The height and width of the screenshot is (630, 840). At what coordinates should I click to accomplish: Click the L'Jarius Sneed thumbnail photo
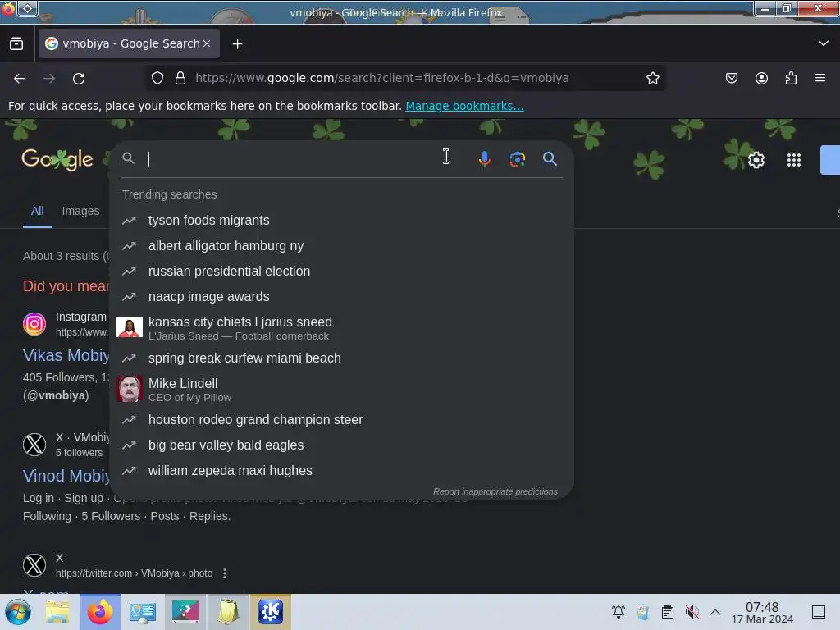point(130,327)
